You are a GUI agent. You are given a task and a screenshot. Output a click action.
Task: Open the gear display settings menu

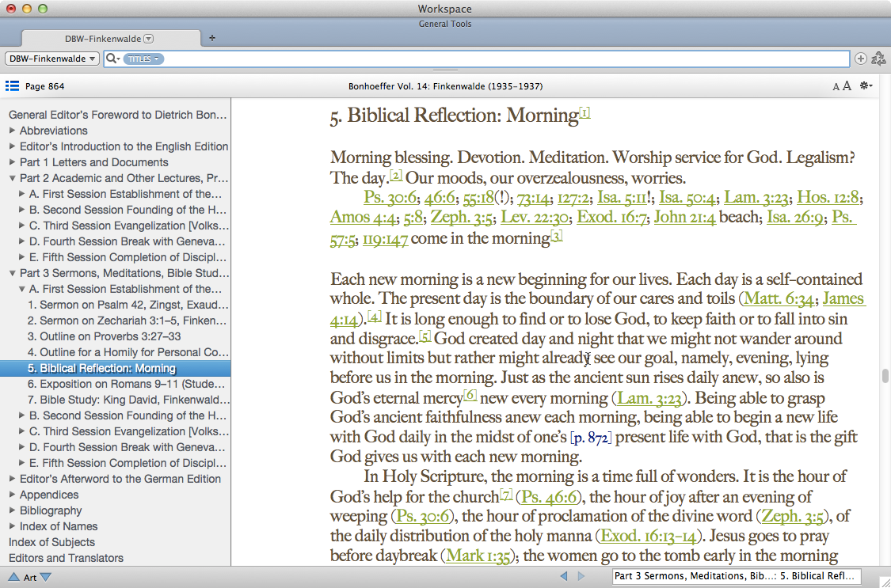[866, 86]
